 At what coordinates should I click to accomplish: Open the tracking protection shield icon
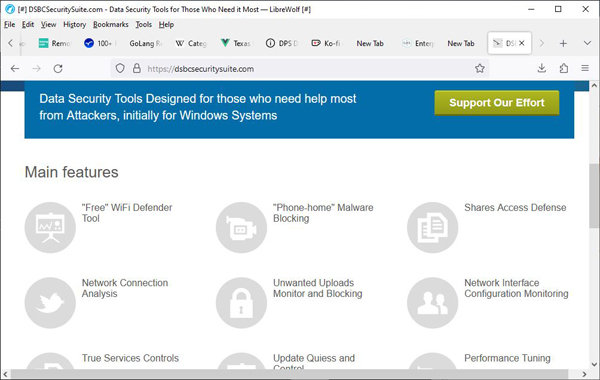coord(120,68)
